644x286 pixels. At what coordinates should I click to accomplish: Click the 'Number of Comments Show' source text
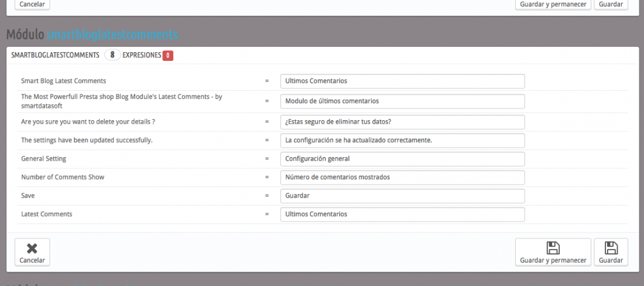[x=63, y=178]
